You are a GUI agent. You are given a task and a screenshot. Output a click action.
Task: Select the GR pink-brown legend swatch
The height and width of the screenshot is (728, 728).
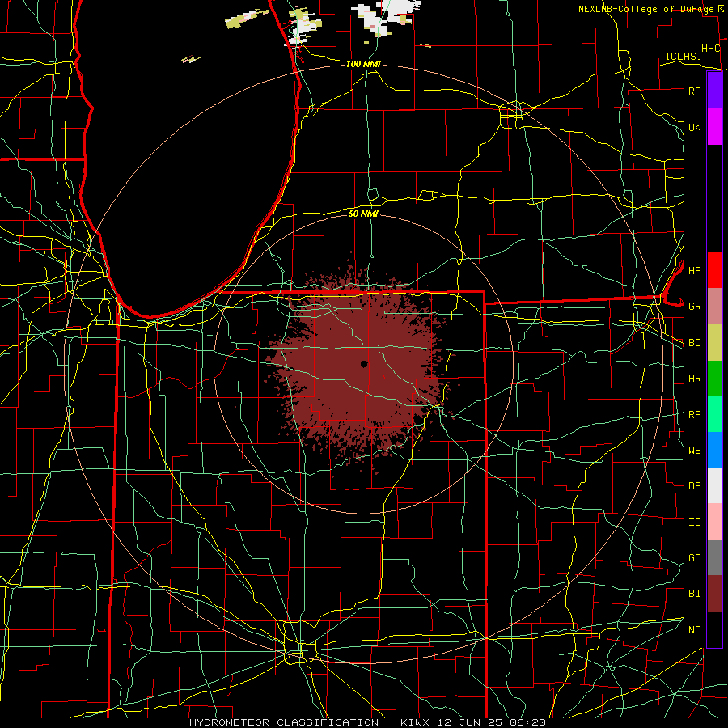tap(714, 307)
